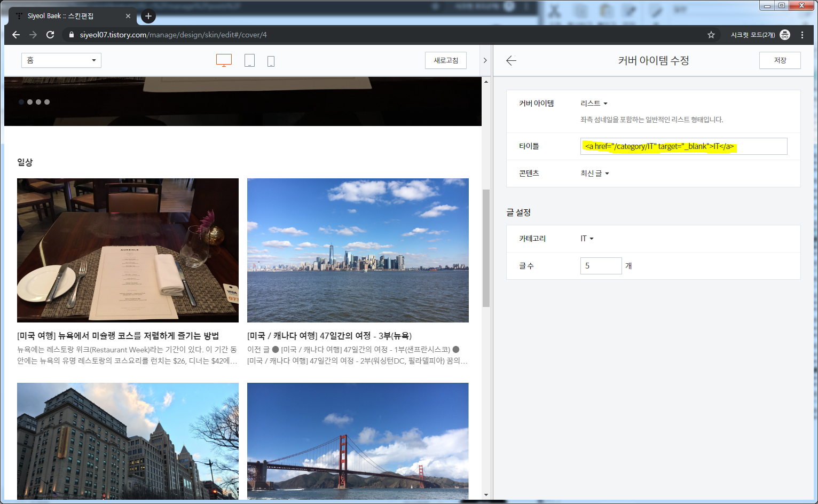
Task: Open the 리스트 cover item dropdown
Action: (594, 103)
